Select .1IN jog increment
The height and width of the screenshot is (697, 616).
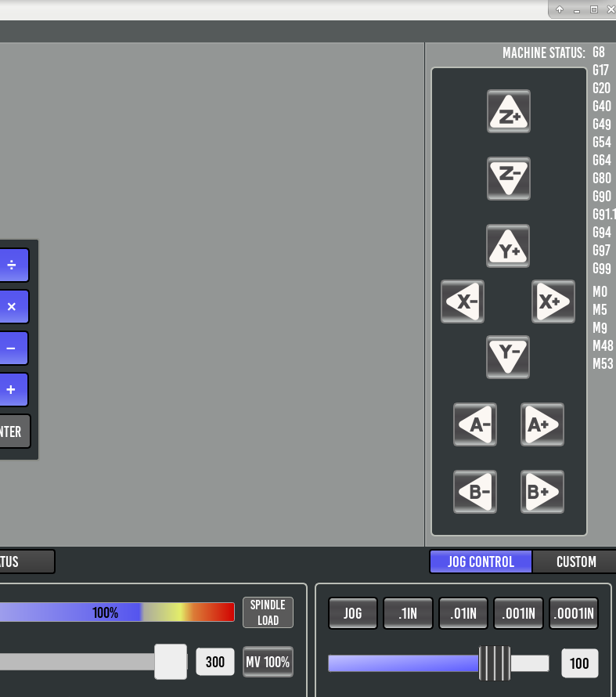408,613
